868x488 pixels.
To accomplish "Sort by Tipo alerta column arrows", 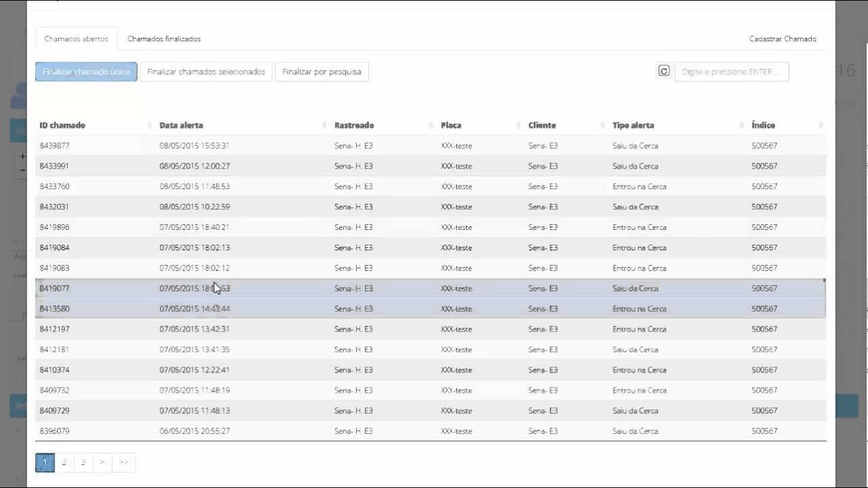I will [x=741, y=125].
